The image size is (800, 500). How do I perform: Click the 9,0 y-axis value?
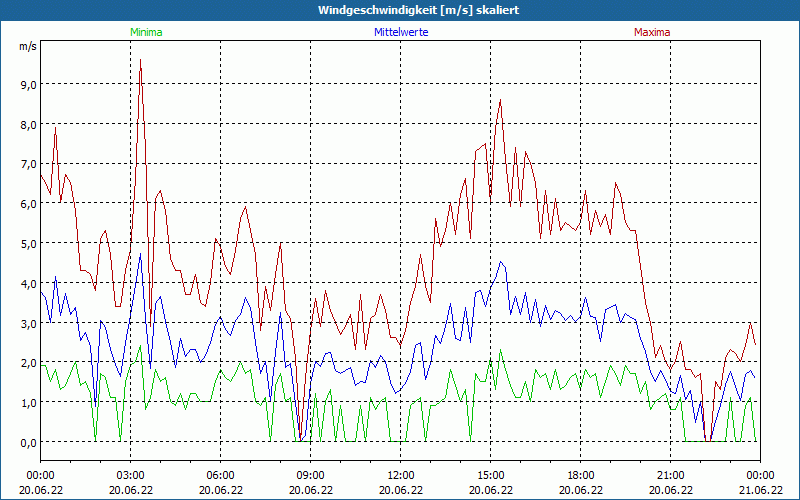(x=29, y=85)
